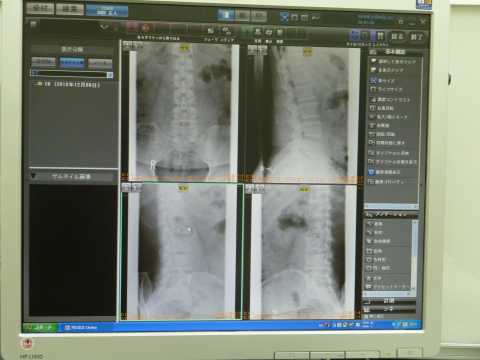This screenshot has width=480, height=360.
Task: Click the highlighted blue layout icon in the top center toolbar
Action: 226,15
